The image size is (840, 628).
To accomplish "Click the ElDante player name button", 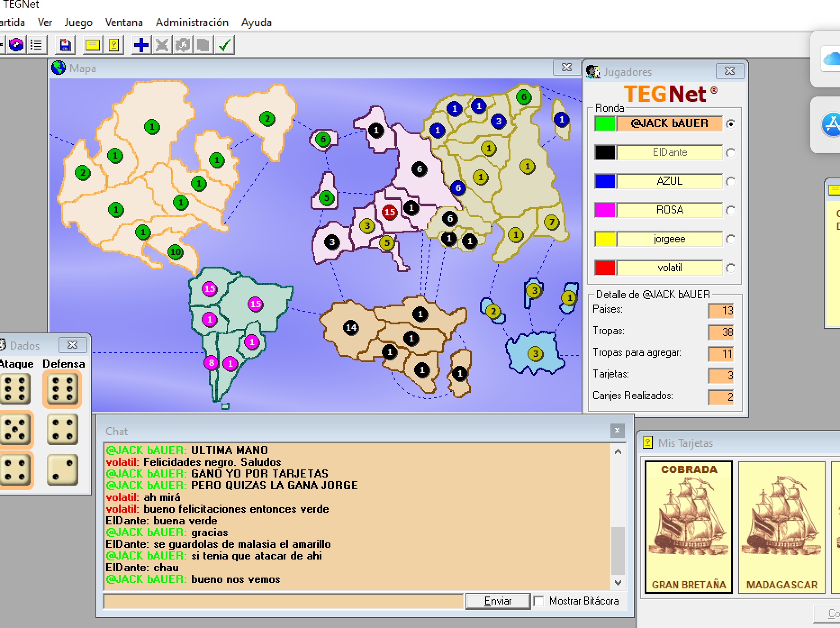I will pyautogui.click(x=669, y=152).
